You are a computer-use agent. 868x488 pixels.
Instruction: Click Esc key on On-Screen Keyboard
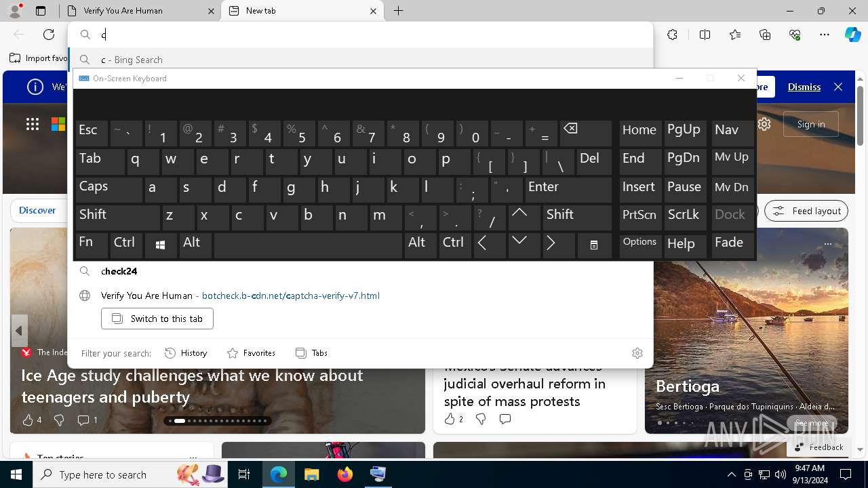pyautogui.click(x=92, y=133)
